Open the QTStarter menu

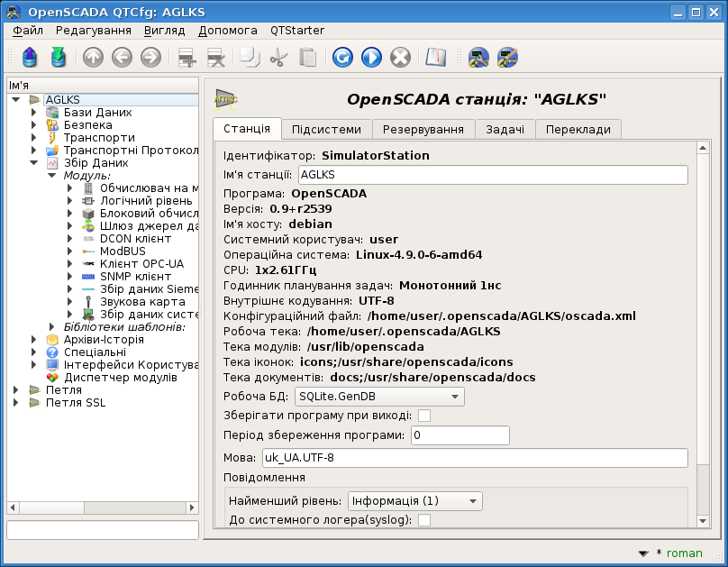coord(297,31)
